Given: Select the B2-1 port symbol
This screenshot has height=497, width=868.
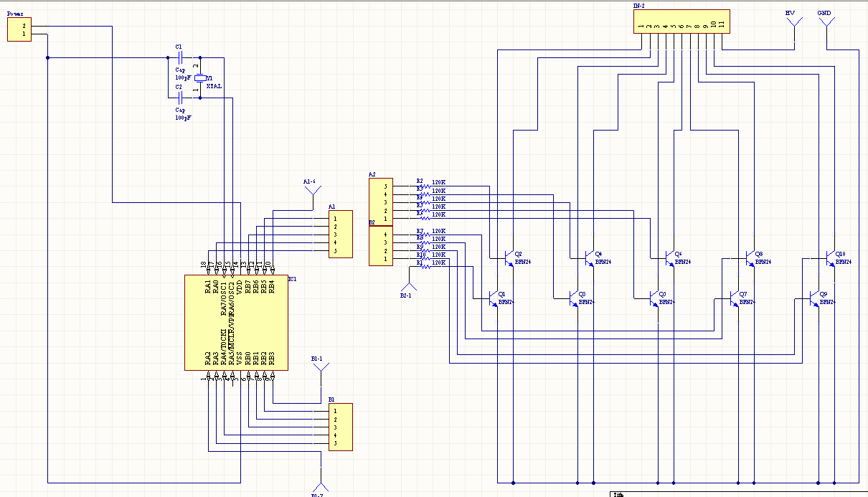Looking at the screenshot, I should [x=409, y=287].
